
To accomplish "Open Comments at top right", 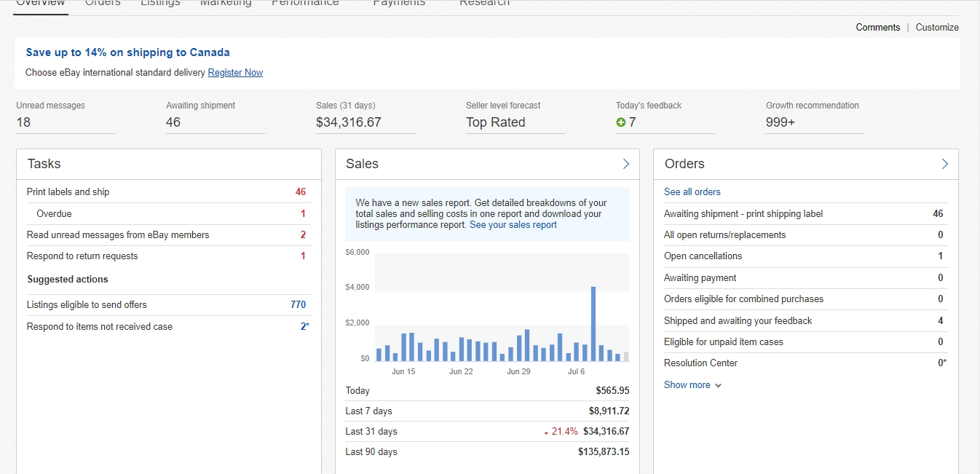I will point(877,27).
